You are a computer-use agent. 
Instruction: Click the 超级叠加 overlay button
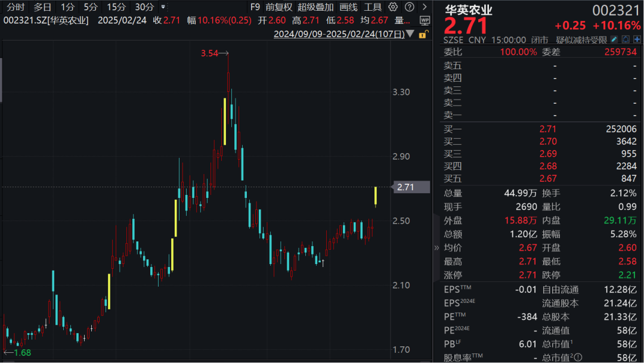click(315, 7)
